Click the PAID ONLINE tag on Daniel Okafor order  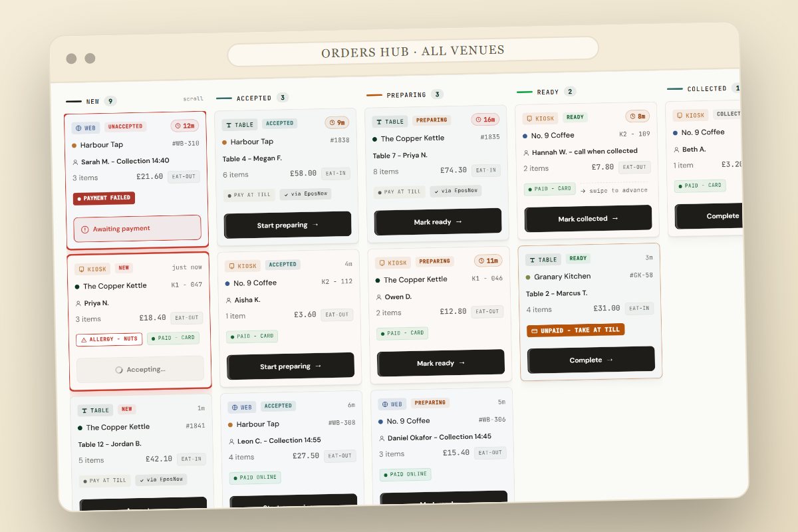[406, 474]
